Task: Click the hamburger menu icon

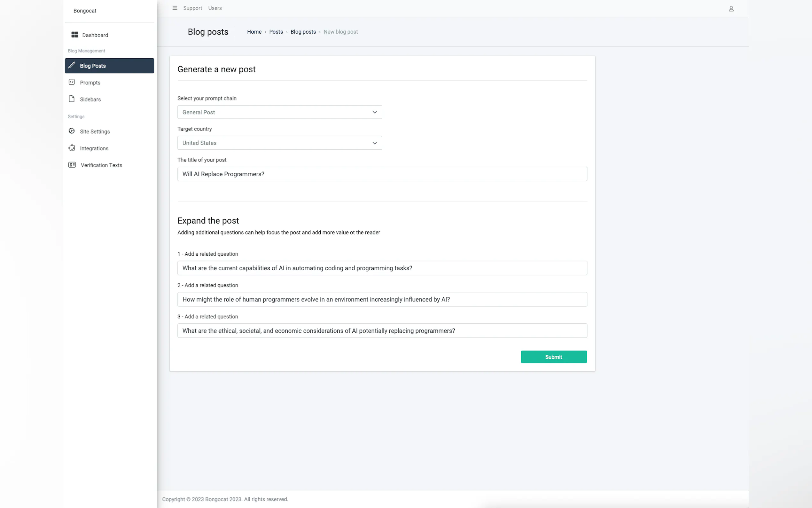Action: pos(175,8)
